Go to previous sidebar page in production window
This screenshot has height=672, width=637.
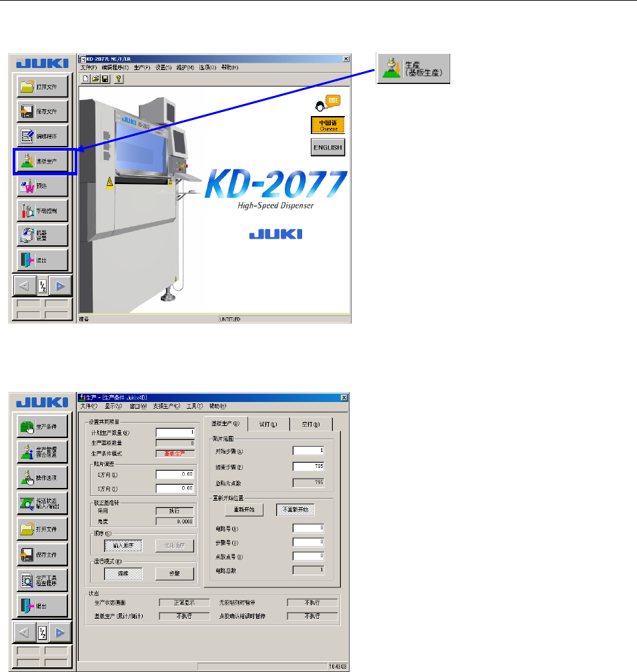pos(25,633)
